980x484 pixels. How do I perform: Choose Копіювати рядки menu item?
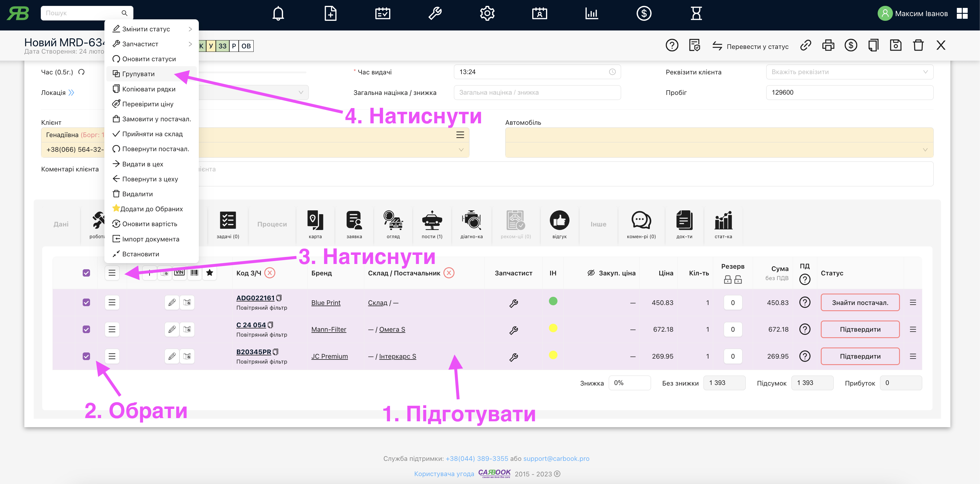pyautogui.click(x=148, y=89)
